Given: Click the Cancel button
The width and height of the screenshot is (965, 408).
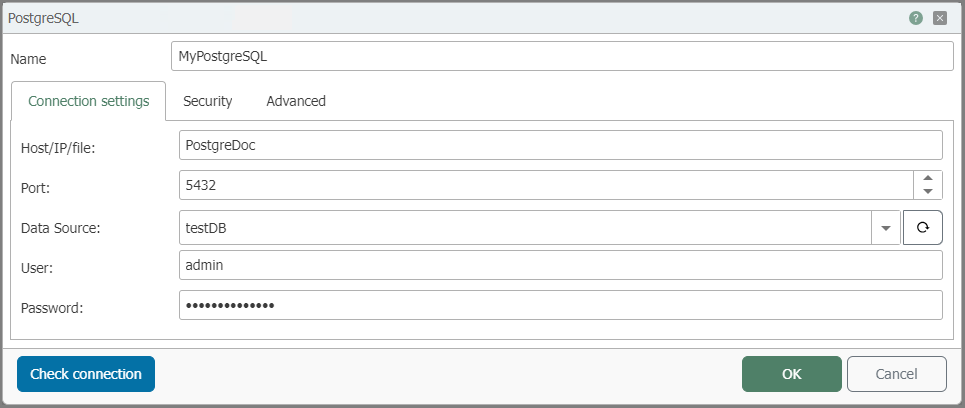Looking at the screenshot, I should click(x=897, y=374).
